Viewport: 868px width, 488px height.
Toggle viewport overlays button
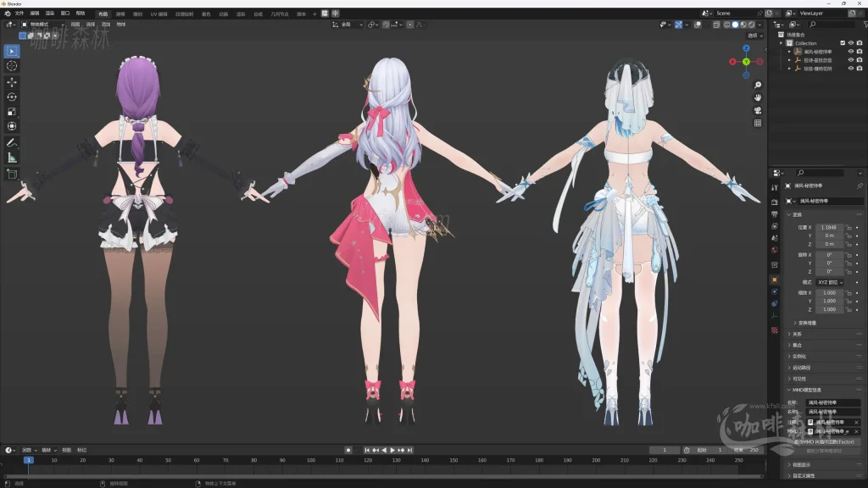coord(698,25)
